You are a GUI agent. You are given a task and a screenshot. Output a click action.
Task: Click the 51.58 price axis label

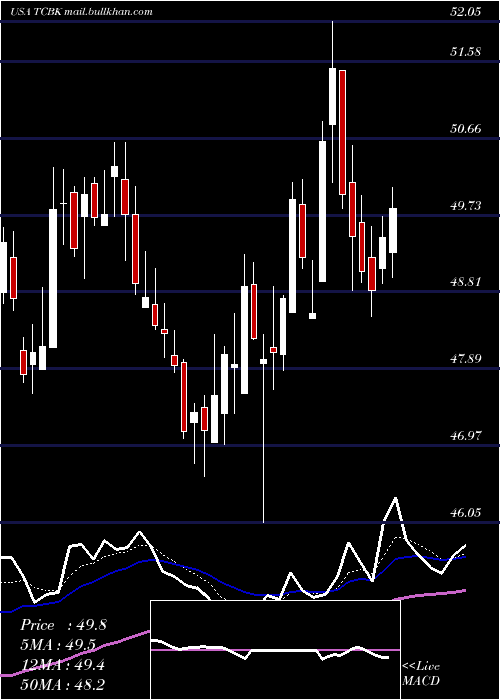point(466,52)
